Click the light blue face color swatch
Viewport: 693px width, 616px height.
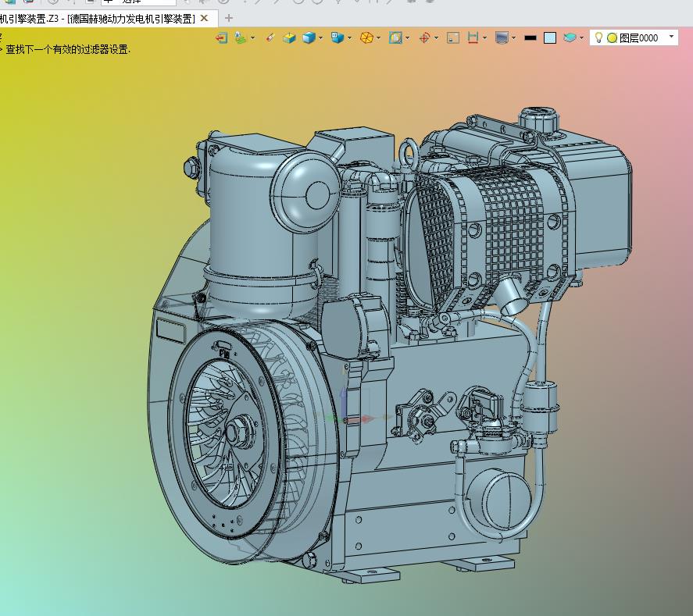[550, 37]
